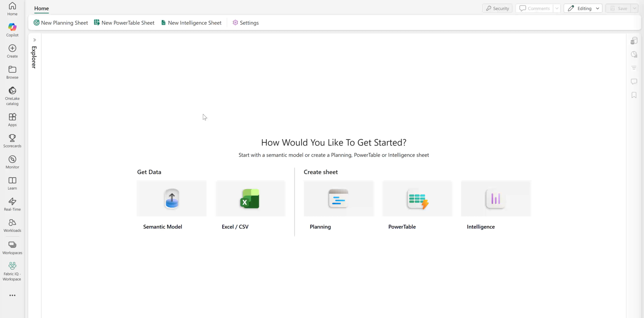Create a New Planning Sheet

pos(61,22)
